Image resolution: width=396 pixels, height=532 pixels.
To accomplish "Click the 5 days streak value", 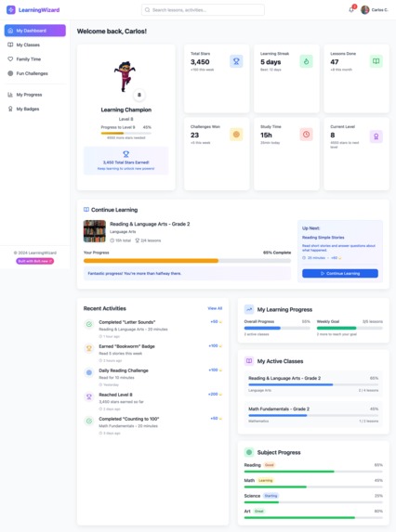I will coord(271,62).
